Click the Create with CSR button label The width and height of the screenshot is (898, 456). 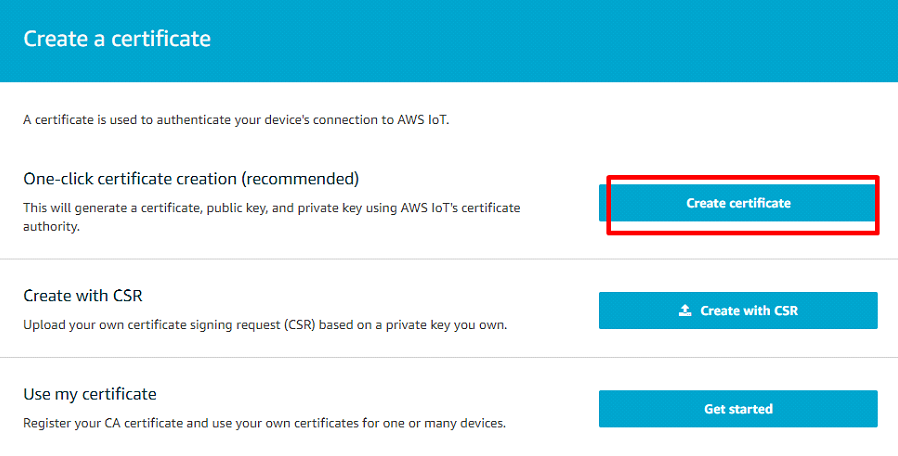[749, 311]
